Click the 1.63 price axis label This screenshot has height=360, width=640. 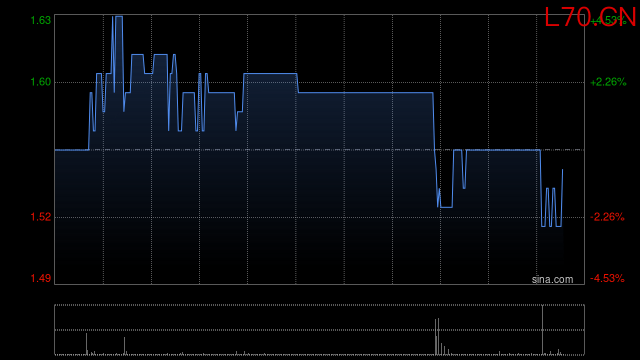(41, 20)
